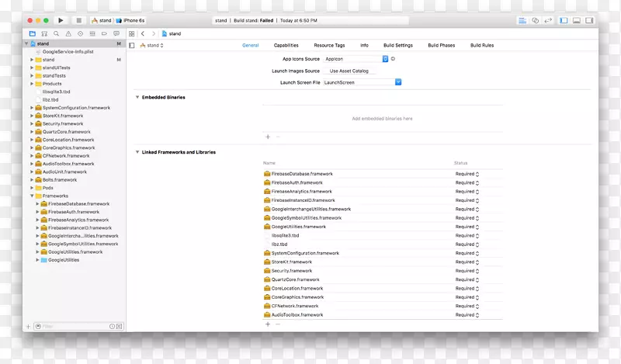Open the related items grid icon
The height and width of the screenshot is (364, 621).
point(131,33)
